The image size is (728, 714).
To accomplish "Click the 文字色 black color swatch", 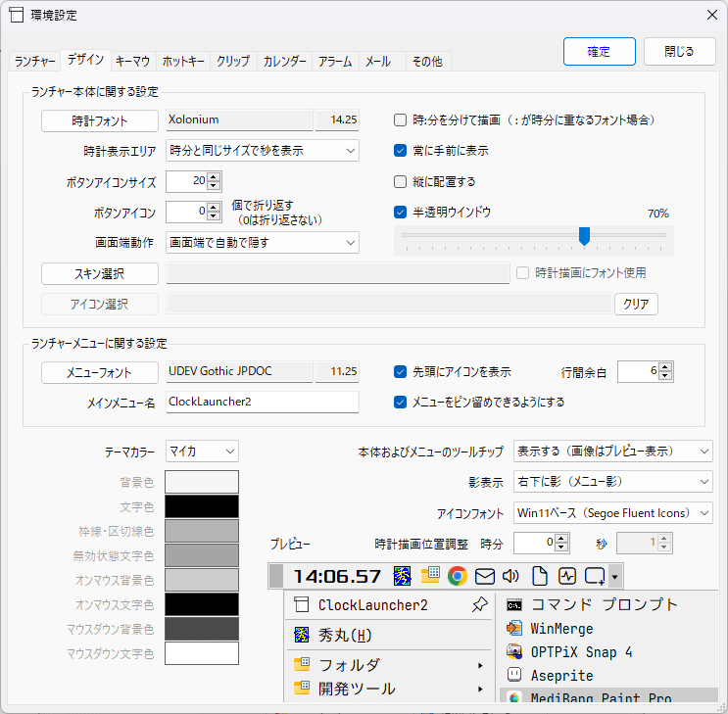I will click(x=202, y=506).
